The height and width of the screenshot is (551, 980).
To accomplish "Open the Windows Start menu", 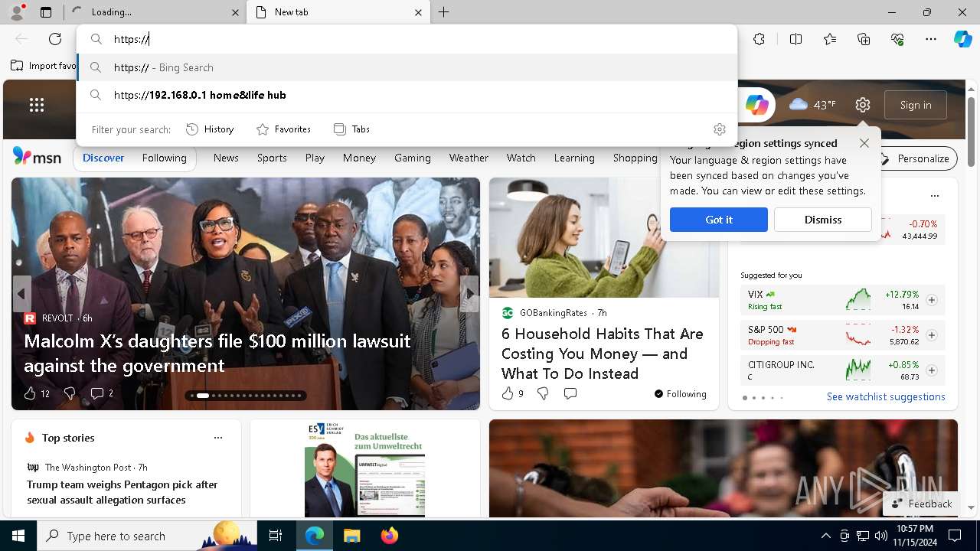I will 18,536.
